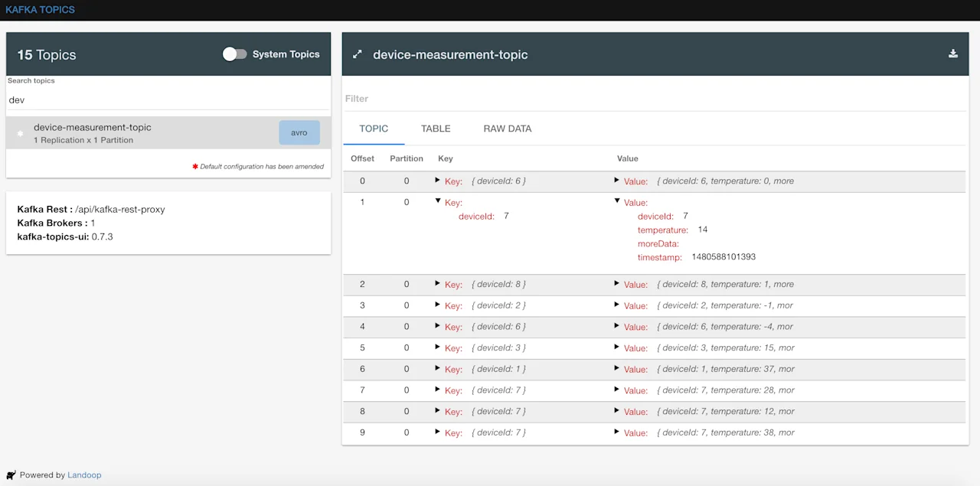
Task: Click the device-measurement-topic panel title
Action: 450,54
